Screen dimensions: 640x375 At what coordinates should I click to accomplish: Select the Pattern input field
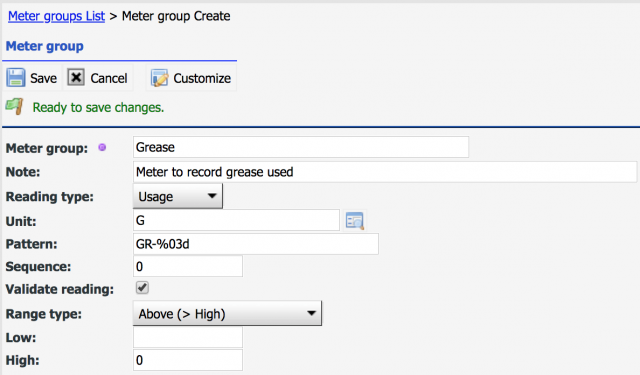tap(256, 244)
